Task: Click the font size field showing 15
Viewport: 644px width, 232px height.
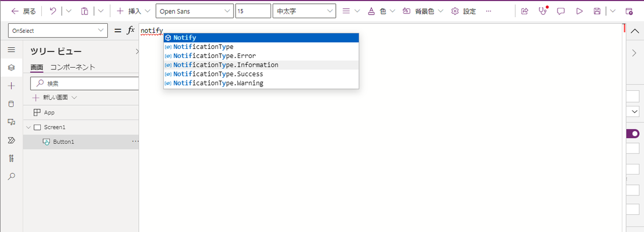Action: tap(253, 11)
